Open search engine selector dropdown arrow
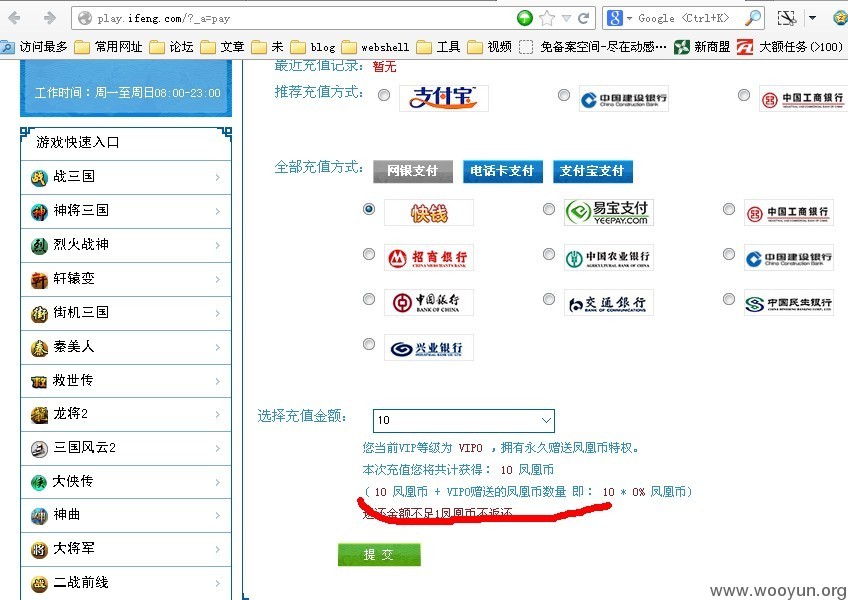This screenshot has width=848, height=600. pos(629,18)
